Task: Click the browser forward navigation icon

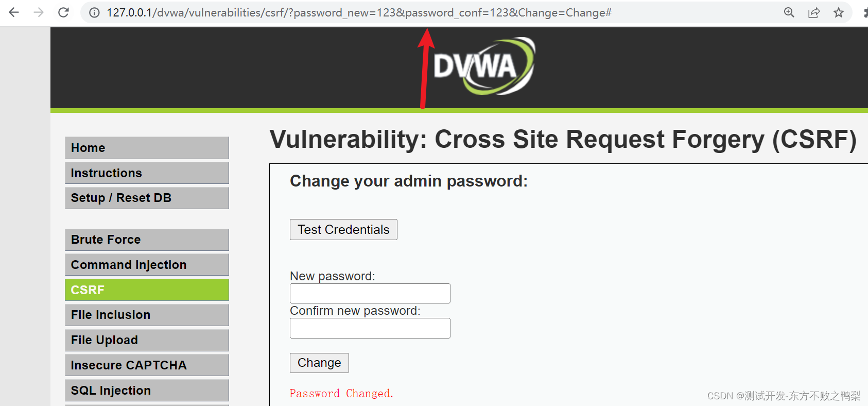Action: (x=38, y=12)
